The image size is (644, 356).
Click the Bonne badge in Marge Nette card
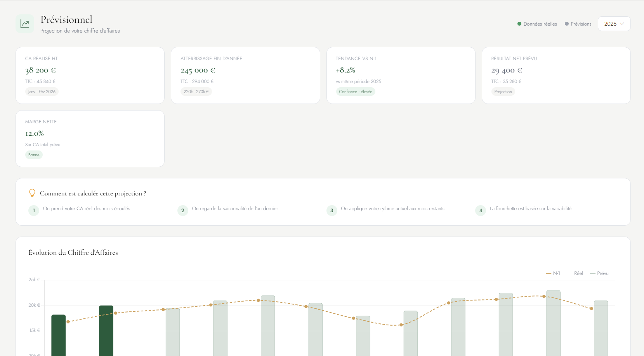pos(34,155)
